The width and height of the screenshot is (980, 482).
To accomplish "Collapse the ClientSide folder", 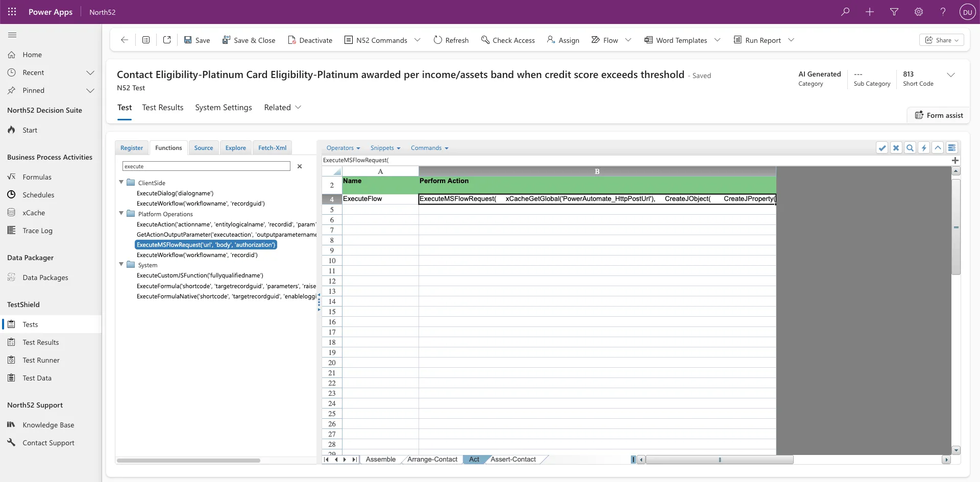I will coord(121,182).
